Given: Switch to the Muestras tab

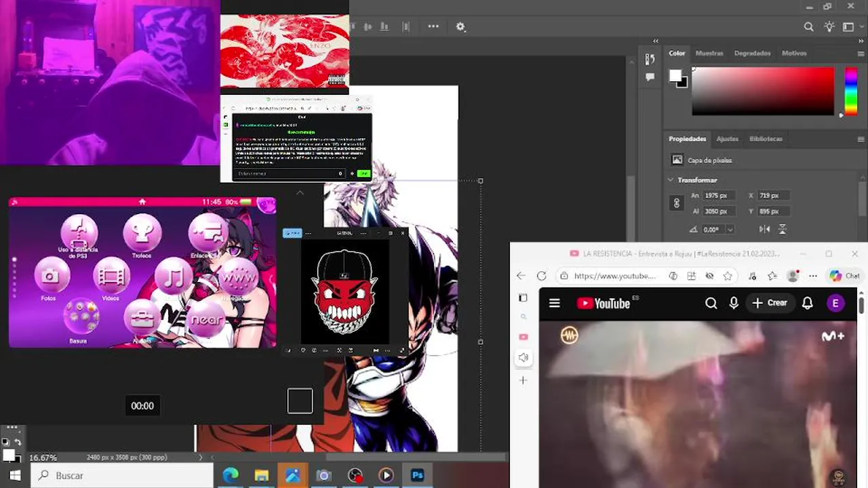Looking at the screenshot, I should [709, 53].
